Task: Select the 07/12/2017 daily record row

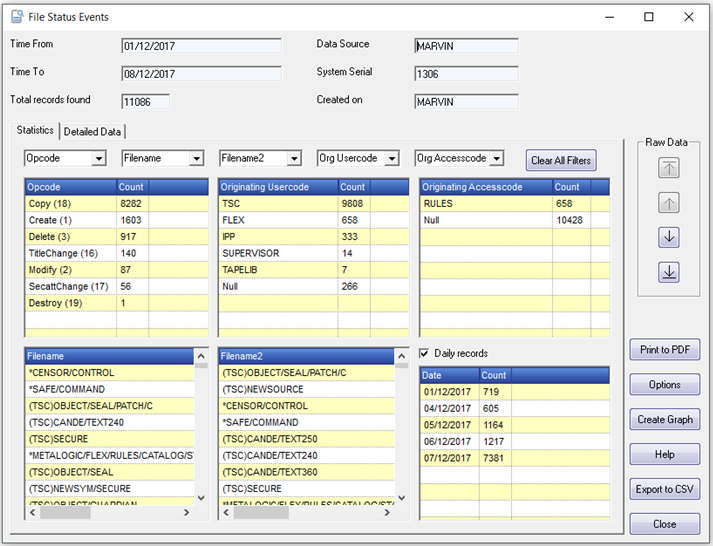Action: (515, 458)
